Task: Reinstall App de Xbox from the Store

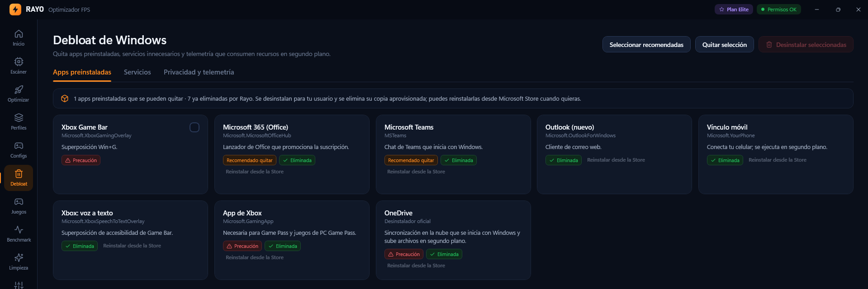Action: pos(255,257)
